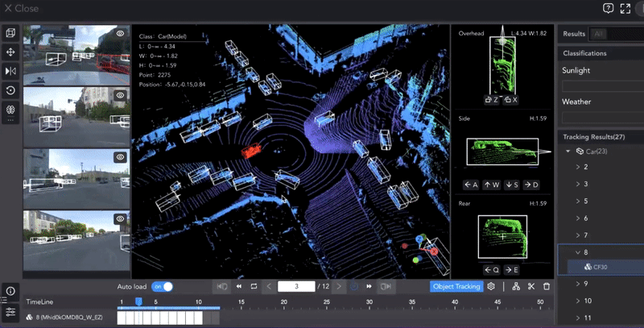The height and width of the screenshot is (328, 644).
Task: Hide the third camera image view
Action: 120,156
